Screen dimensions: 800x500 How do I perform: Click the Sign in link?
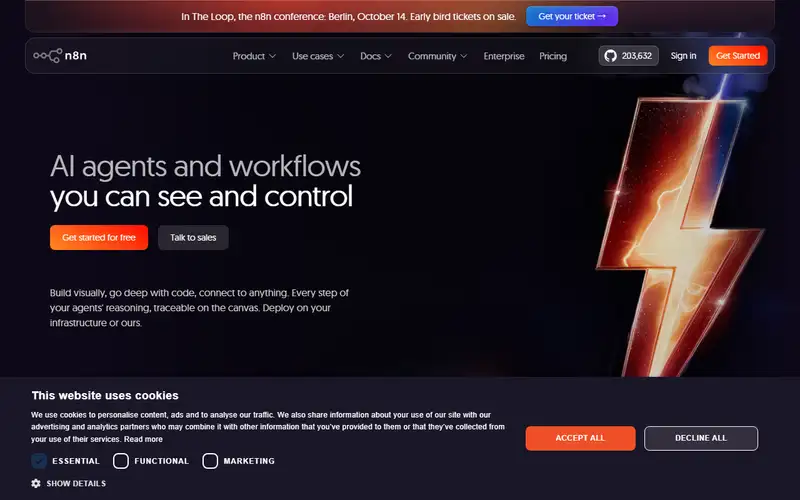click(683, 56)
